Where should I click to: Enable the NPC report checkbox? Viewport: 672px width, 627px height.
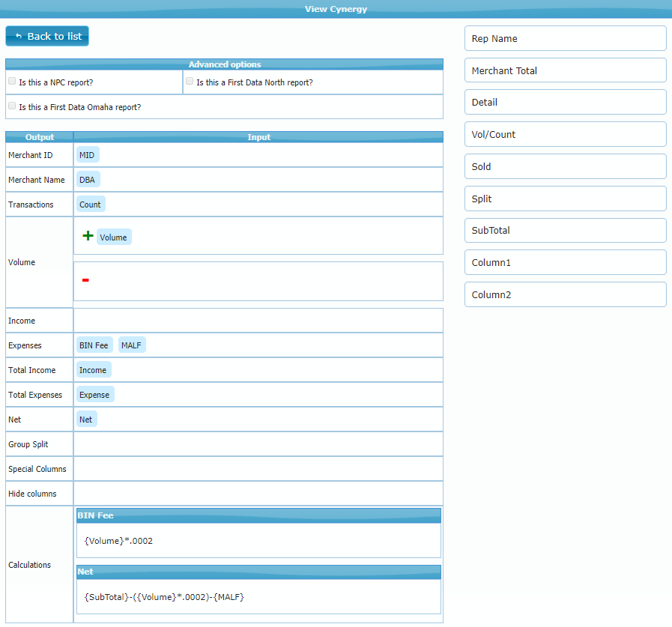click(x=12, y=81)
